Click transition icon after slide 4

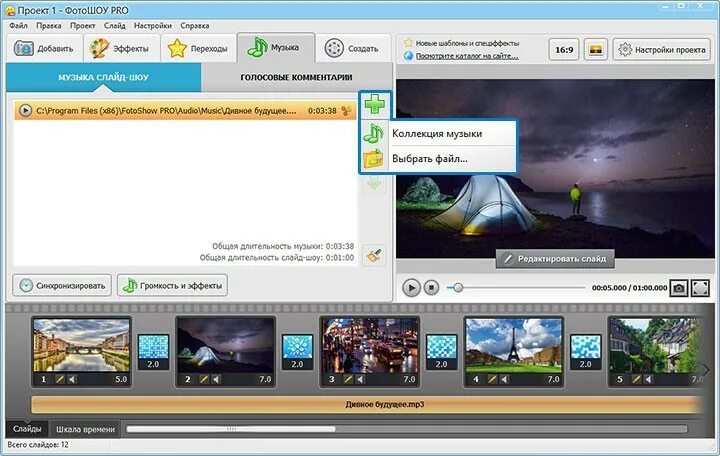586,352
